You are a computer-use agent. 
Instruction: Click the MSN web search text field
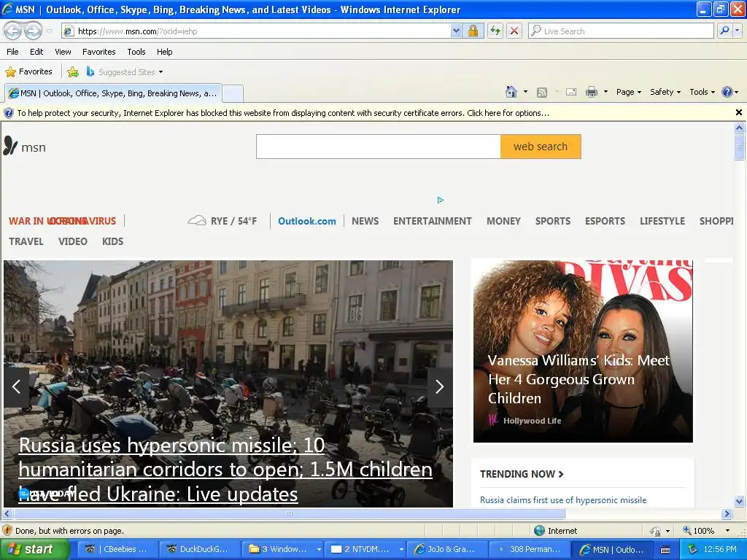[x=379, y=147]
